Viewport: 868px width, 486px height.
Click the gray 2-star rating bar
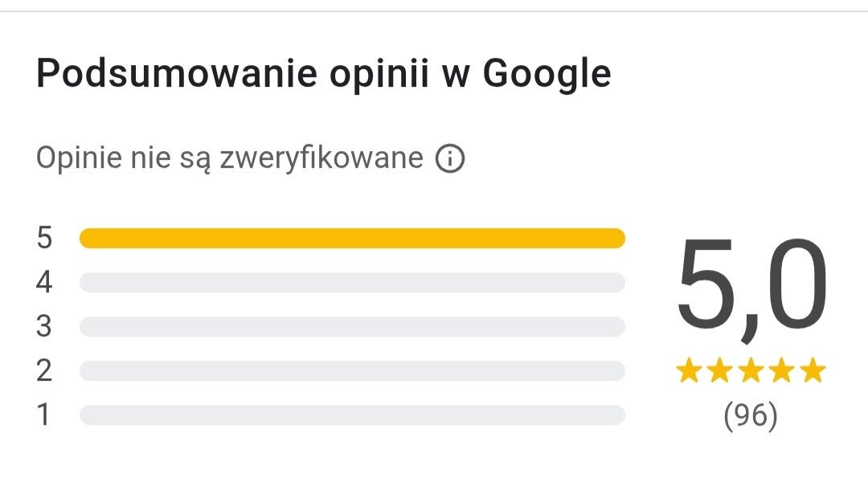[352, 371]
